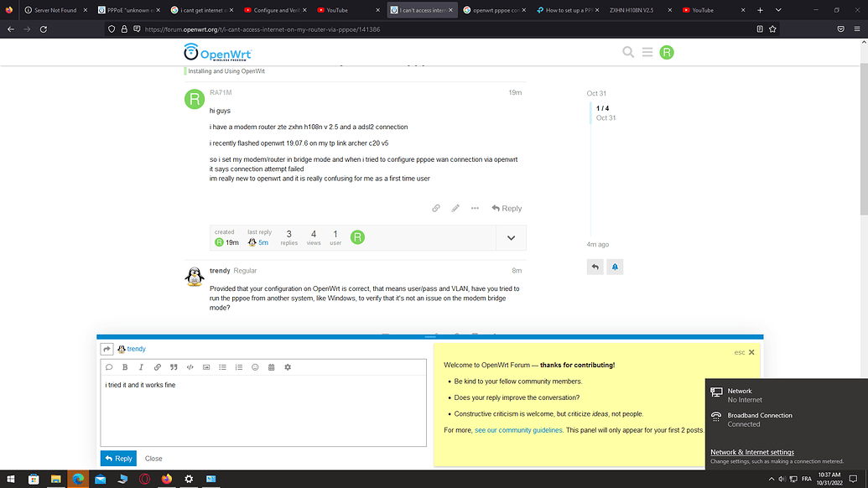Switch to the YouTube browser tab
This screenshot has width=868, height=488.
(x=335, y=11)
